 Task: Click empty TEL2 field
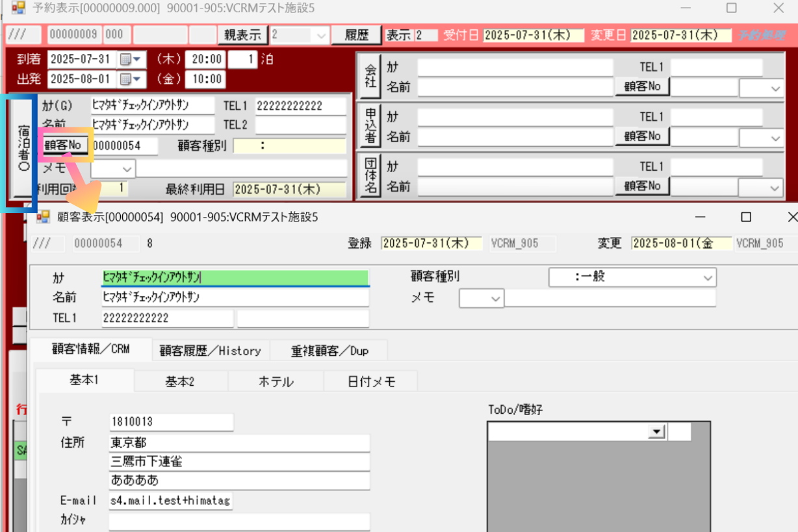pyautogui.click(x=300, y=125)
